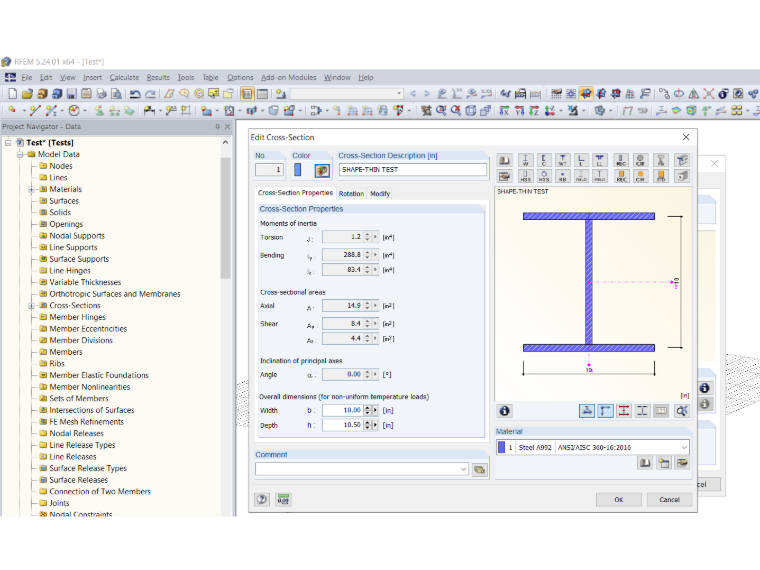Click the OK button
The image size is (760, 570).
pos(618,500)
